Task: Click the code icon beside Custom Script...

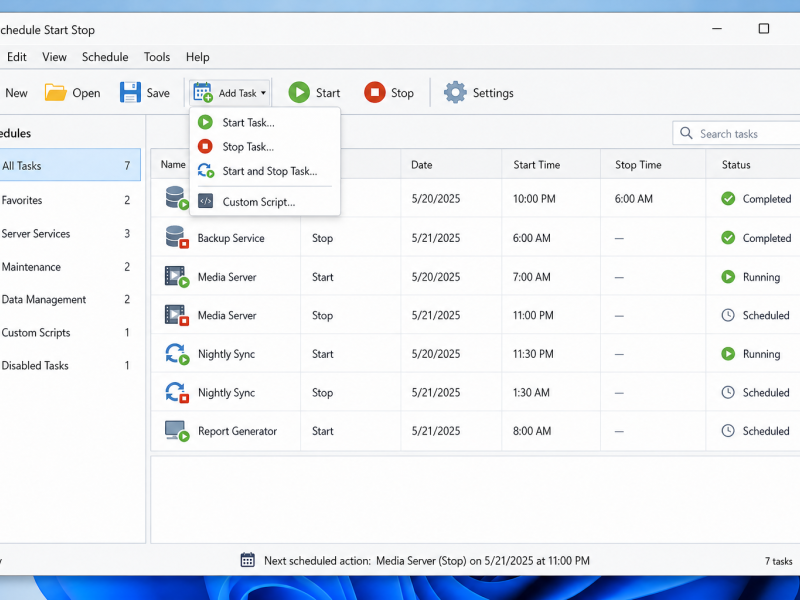Action: [x=205, y=202]
